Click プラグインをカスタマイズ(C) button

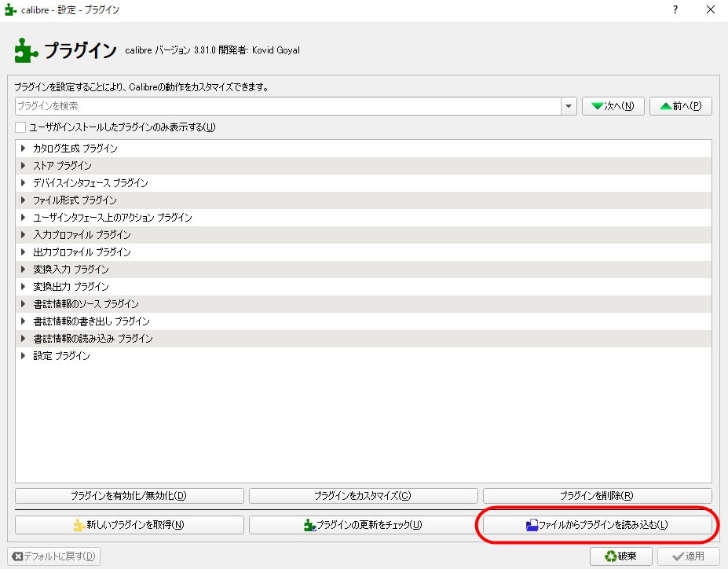point(363,496)
